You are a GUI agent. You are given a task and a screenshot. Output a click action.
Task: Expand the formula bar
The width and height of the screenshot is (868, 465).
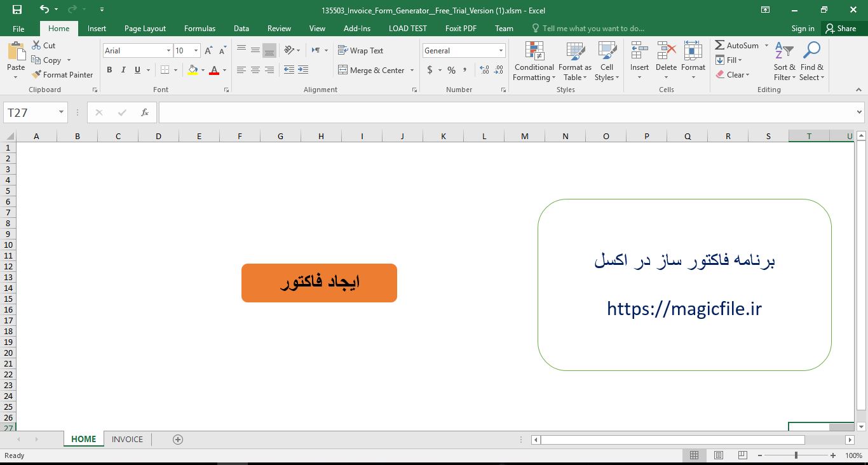pyautogui.click(x=860, y=112)
